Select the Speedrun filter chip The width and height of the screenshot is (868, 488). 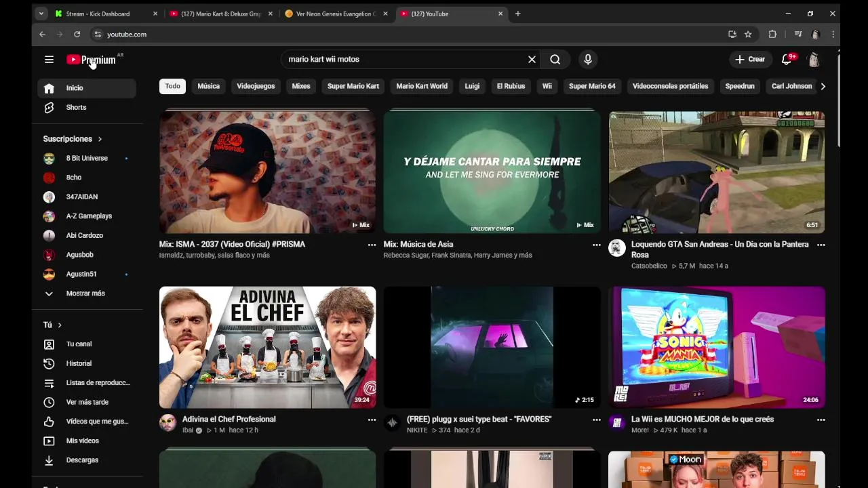740,87
